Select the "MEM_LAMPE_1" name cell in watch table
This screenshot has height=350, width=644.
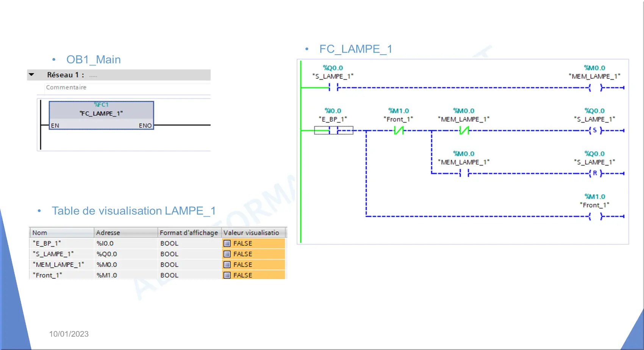click(61, 265)
